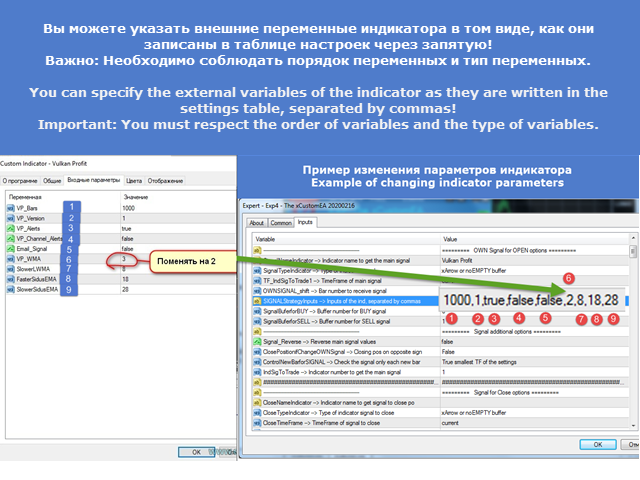Click the IndSigToTrade value 1
The width and height of the screenshot is (640, 480).
coord(444,372)
